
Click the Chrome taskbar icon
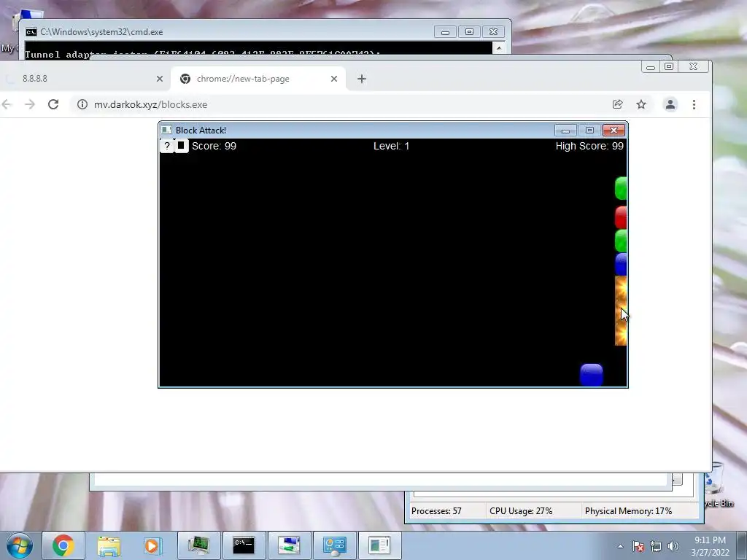pyautogui.click(x=63, y=545)
